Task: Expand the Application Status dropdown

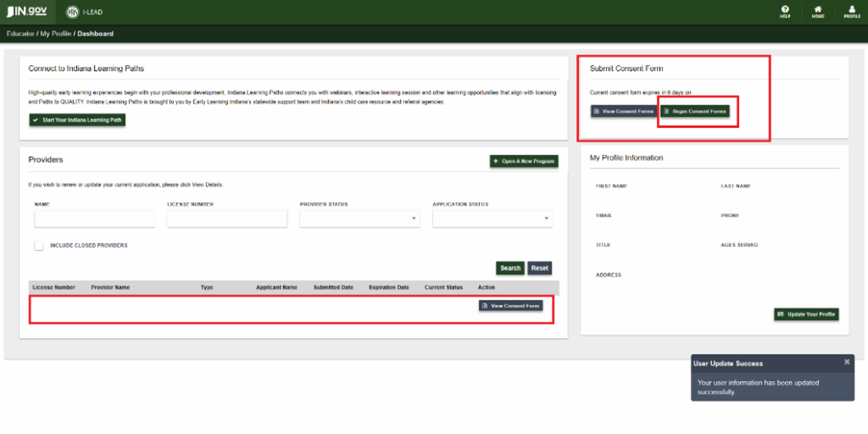Action: click(x=492, y=219)
